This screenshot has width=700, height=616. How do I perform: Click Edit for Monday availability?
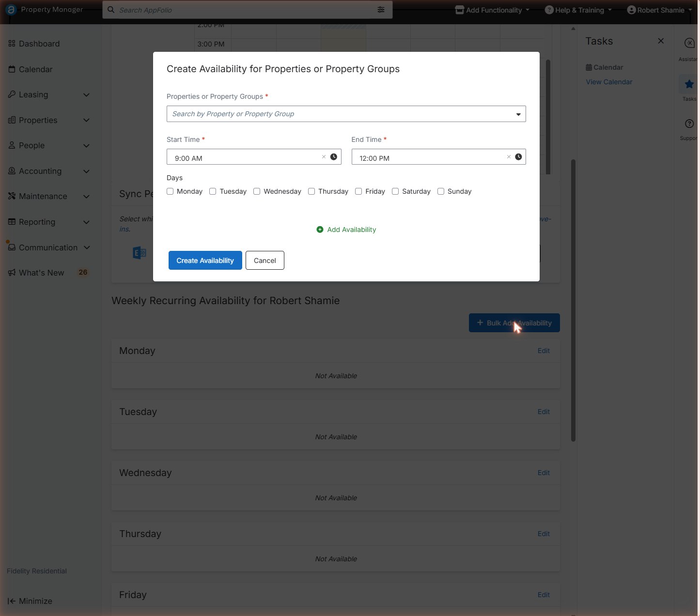point(544,351)
